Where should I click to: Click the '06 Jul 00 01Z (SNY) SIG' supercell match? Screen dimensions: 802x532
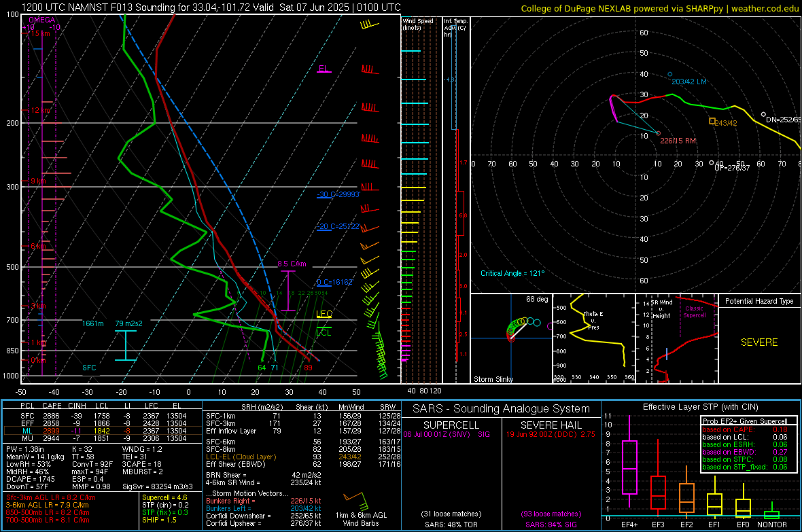[447, 434]
